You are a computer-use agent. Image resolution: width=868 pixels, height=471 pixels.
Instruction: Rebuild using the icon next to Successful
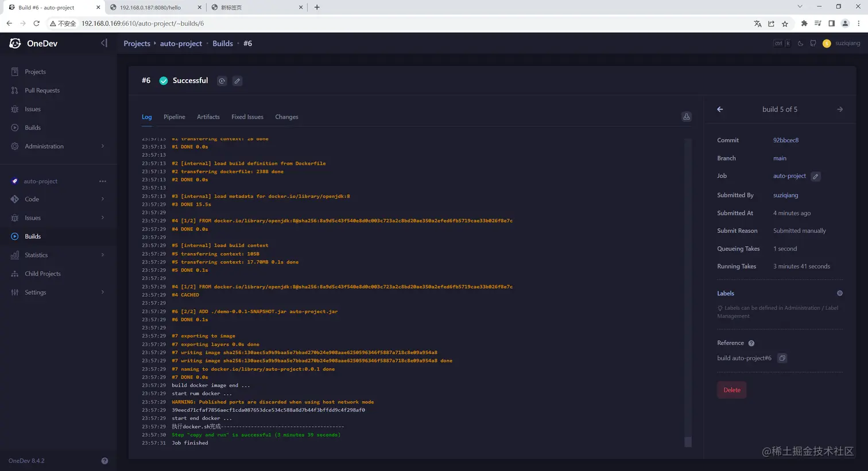coord(222,81)
